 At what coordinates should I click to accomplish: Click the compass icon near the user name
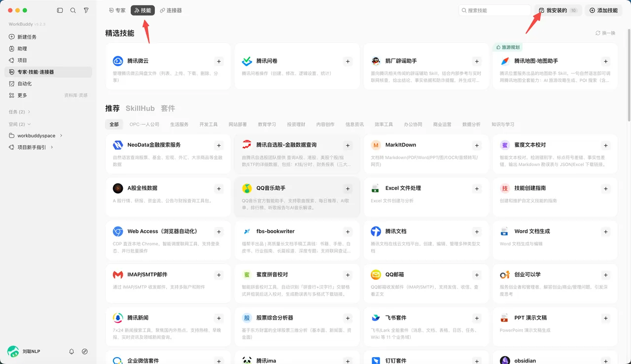point(85,352)
